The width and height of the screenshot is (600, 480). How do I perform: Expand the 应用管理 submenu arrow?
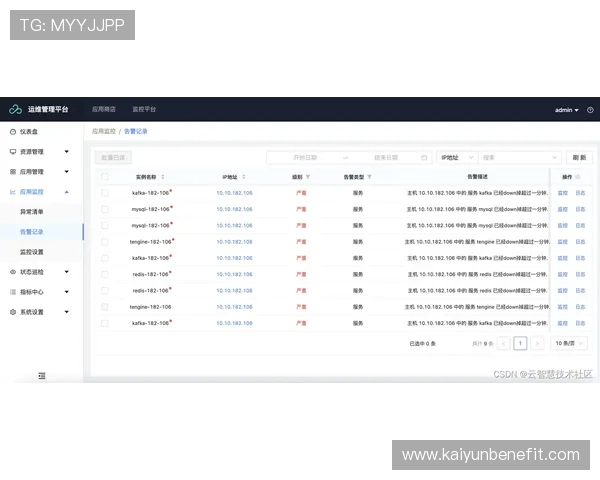point(67,171)
